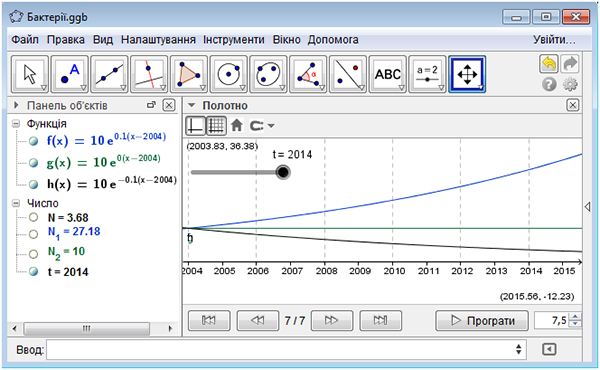The image size is (600, 370).
Task: Toggle visibility of slider t = 2014
Action: pos(34,271)
